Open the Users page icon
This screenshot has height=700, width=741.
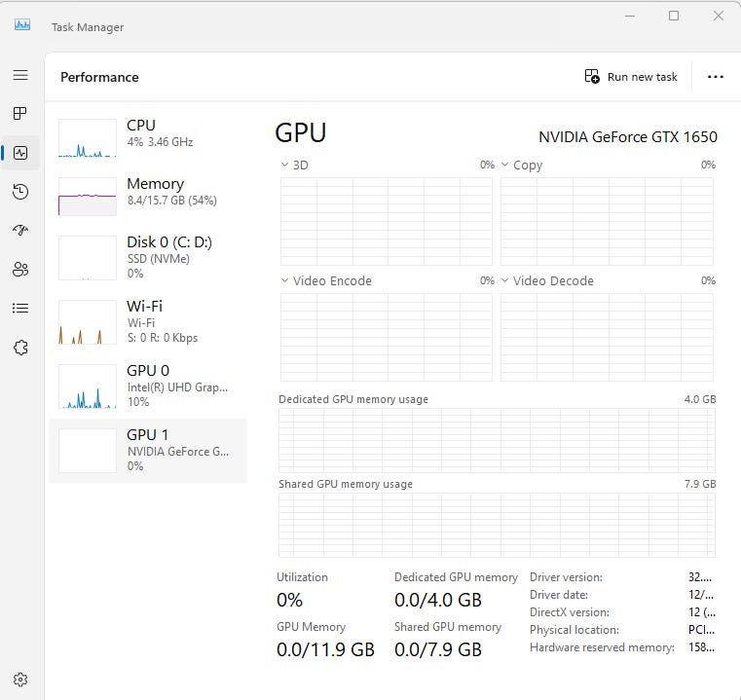tap(20, 270)
